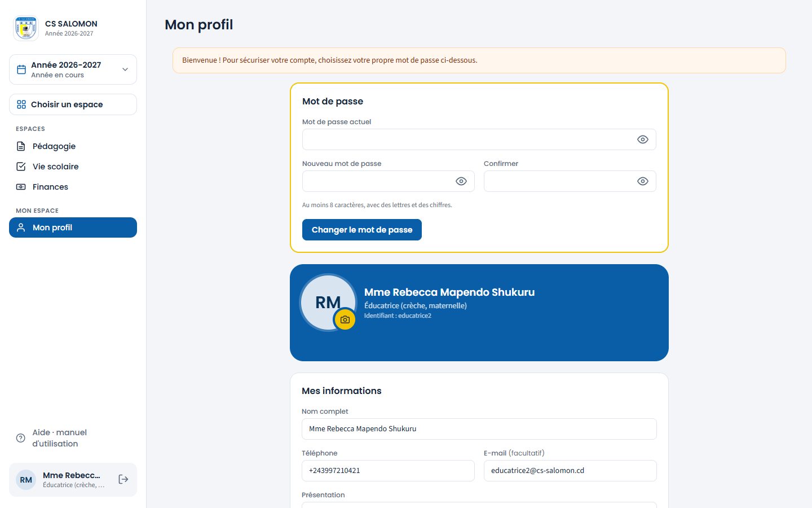Image resolution: width=812 pixels, height=508 pixels.
Task: Change profile photo with camera icon
Action: tap(345, 319)
